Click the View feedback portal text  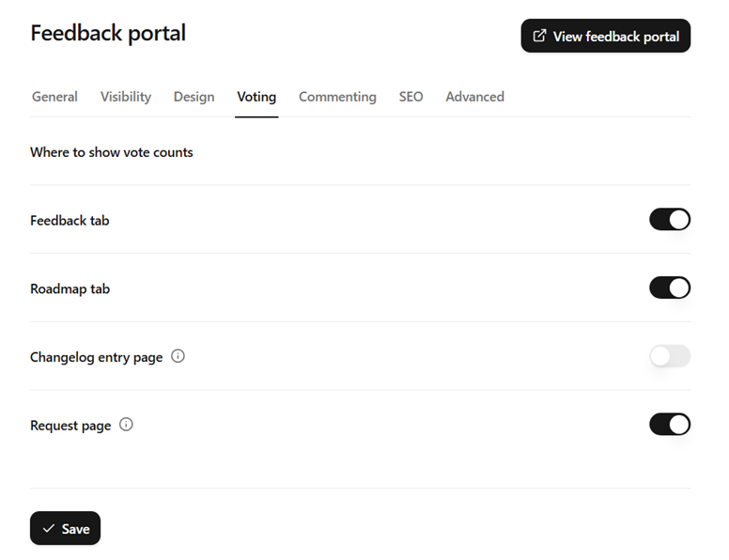click(616, 37)
